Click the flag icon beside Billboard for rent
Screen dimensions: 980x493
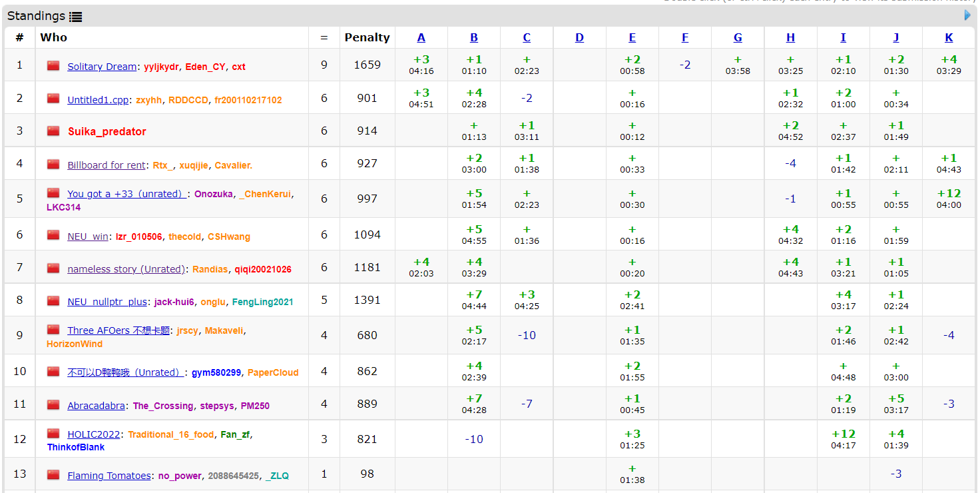[x=53, y=164]
